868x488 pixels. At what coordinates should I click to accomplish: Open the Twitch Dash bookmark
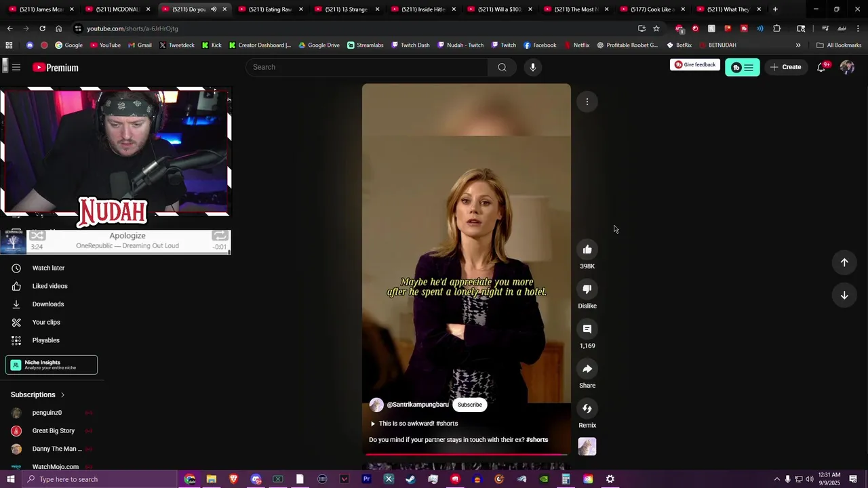point(410,45)
